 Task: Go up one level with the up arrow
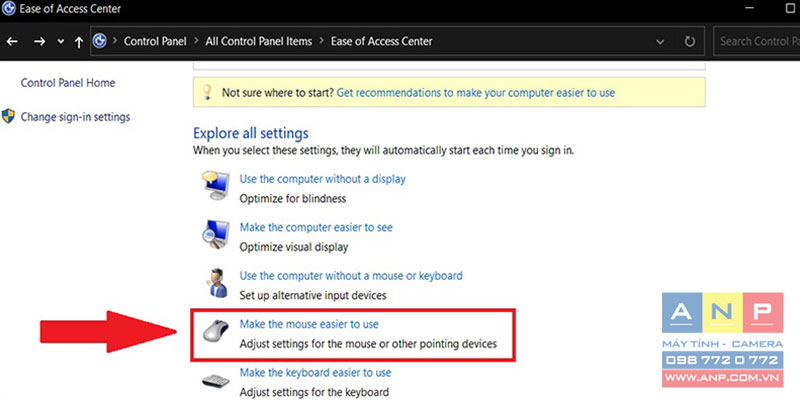(x=79, y=42)
